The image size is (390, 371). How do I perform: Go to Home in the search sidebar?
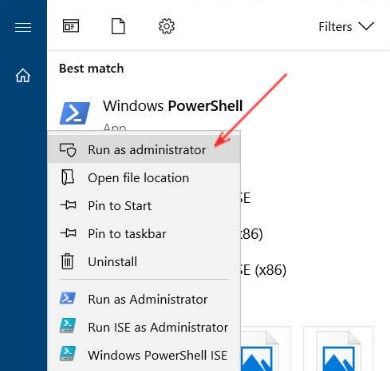(x=23, y=75)
